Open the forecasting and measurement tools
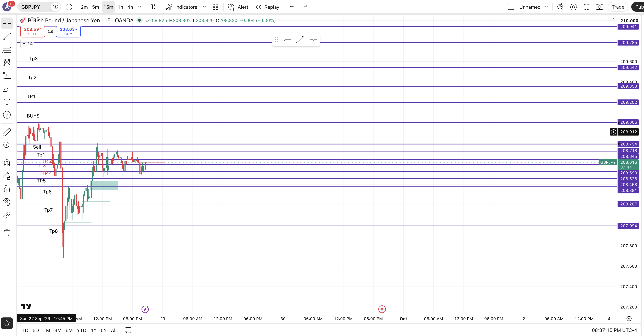The width and height of the screenshot is (644, 336). point(7,76)
